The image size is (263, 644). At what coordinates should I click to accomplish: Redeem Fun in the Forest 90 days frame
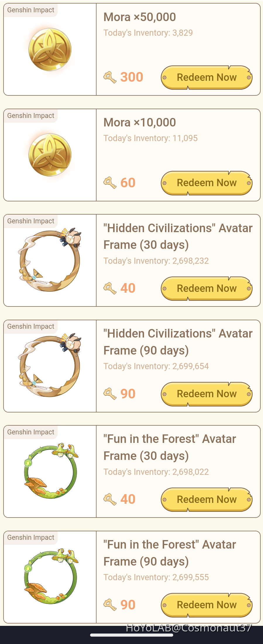click(x=207, y=605)
